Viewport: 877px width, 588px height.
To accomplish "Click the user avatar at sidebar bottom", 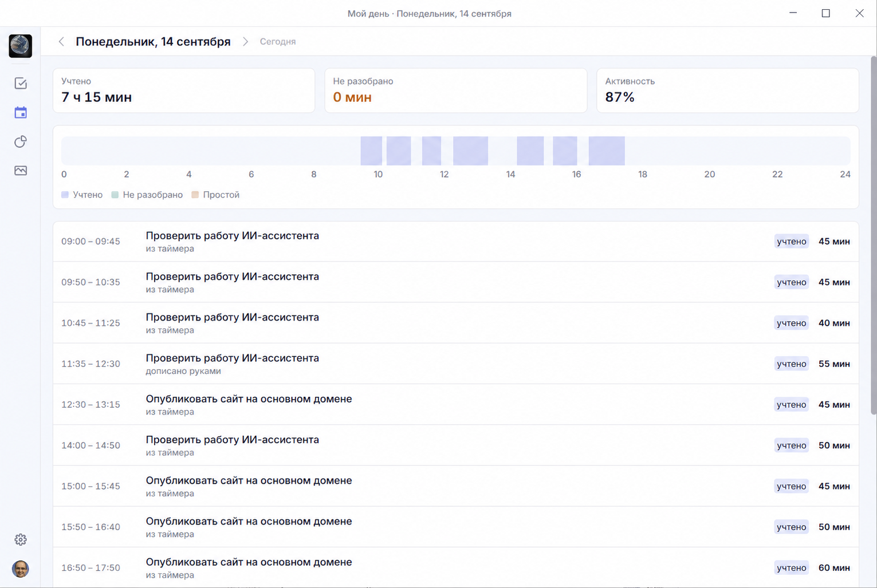I will [x=21, y=569].
